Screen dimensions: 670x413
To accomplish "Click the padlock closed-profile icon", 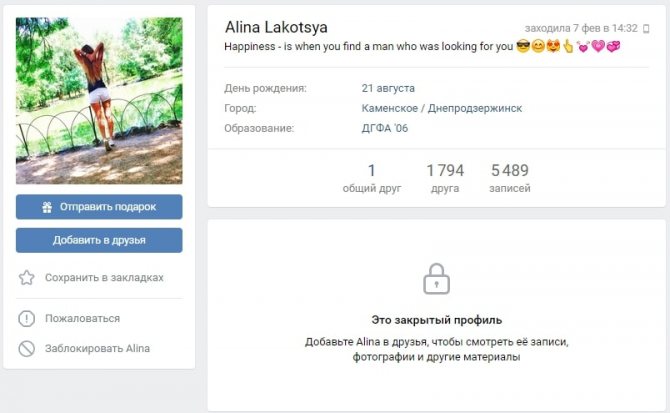I will coord(436,278).
